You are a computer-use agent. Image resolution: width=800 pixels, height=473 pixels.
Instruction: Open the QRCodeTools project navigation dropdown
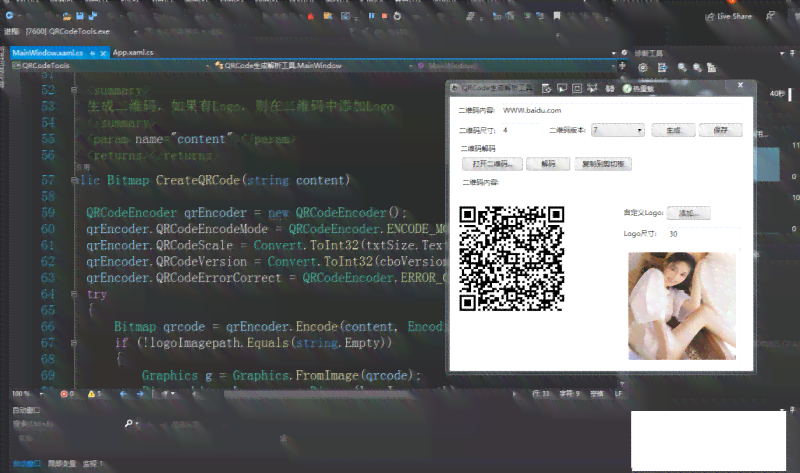pyautogui.click(x=110, y=66)
